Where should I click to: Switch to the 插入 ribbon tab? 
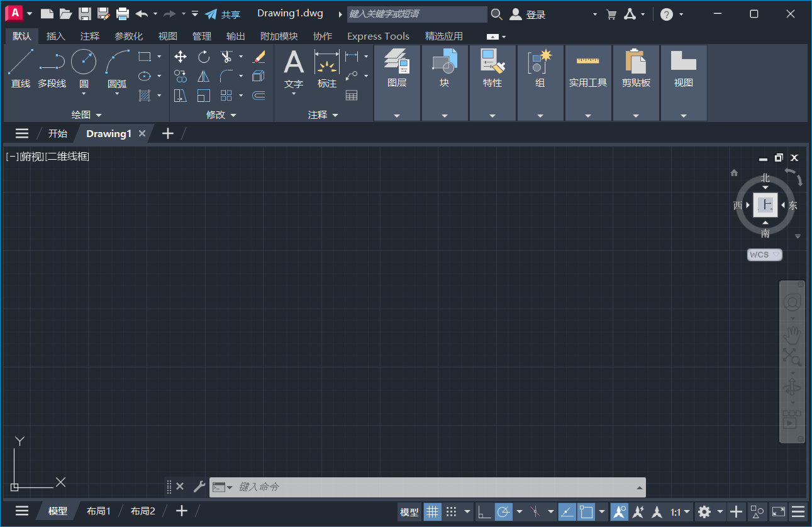click(56, 36)
